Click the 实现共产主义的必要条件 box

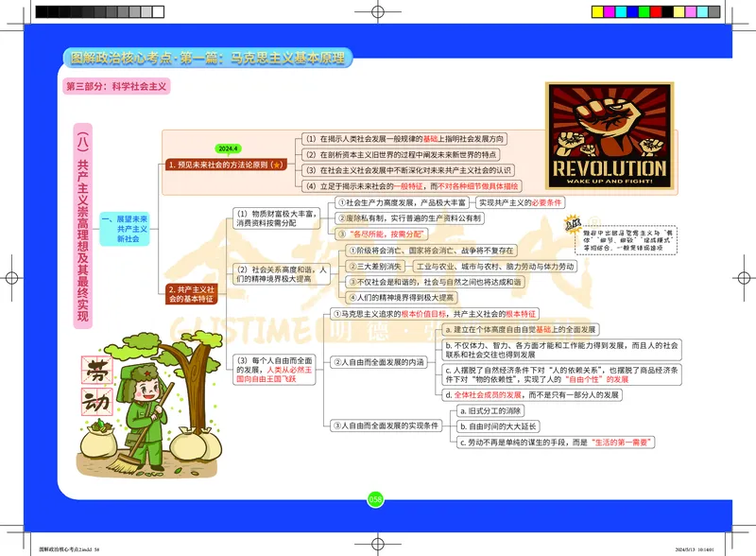tap(519, 202)
